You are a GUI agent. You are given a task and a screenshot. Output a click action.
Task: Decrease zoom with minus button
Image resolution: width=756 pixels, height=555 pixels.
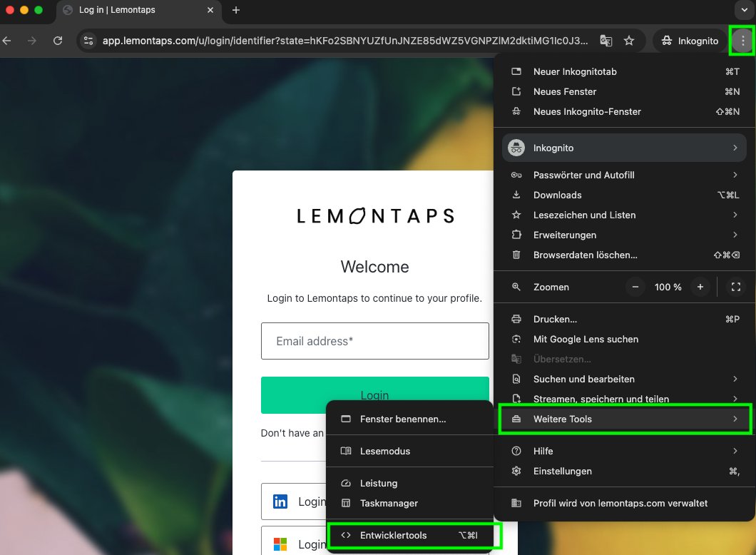635,287
